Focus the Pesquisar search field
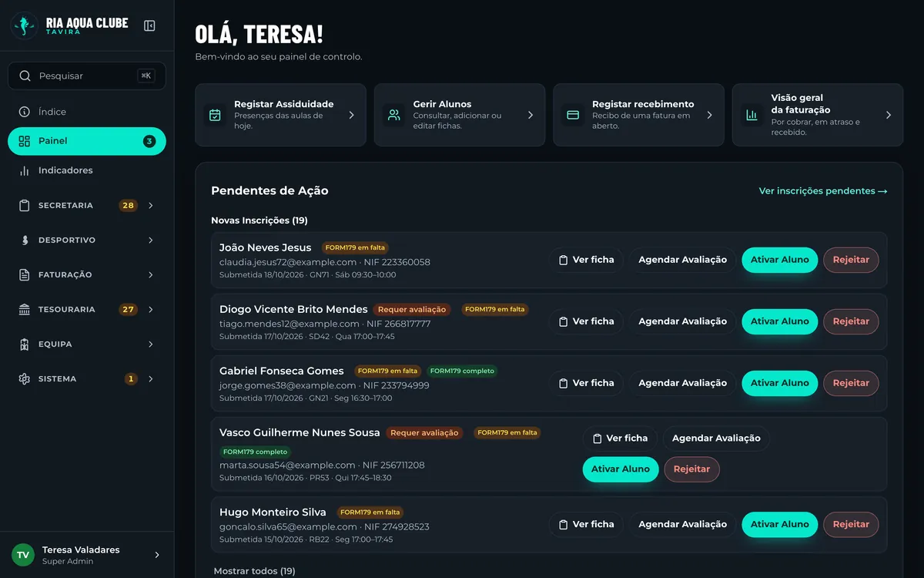 (87, 76)
